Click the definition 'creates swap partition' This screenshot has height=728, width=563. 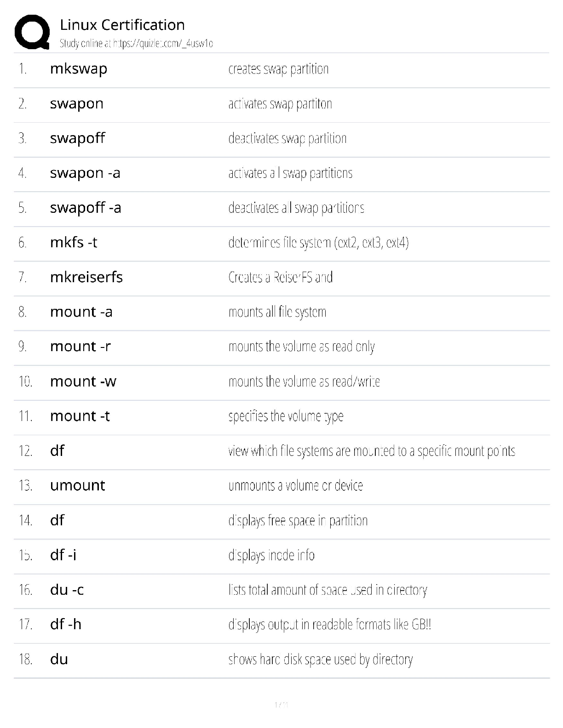click(x=278, y=69)
